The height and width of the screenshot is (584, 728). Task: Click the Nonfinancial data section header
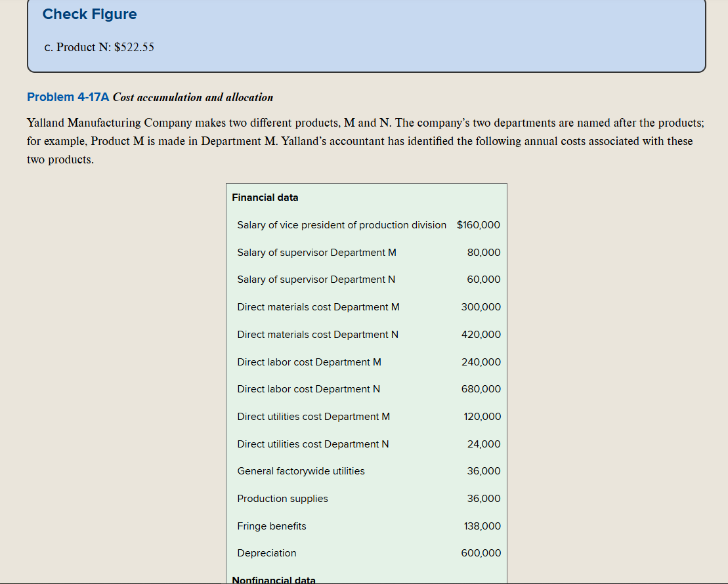[x=273, y=580]
